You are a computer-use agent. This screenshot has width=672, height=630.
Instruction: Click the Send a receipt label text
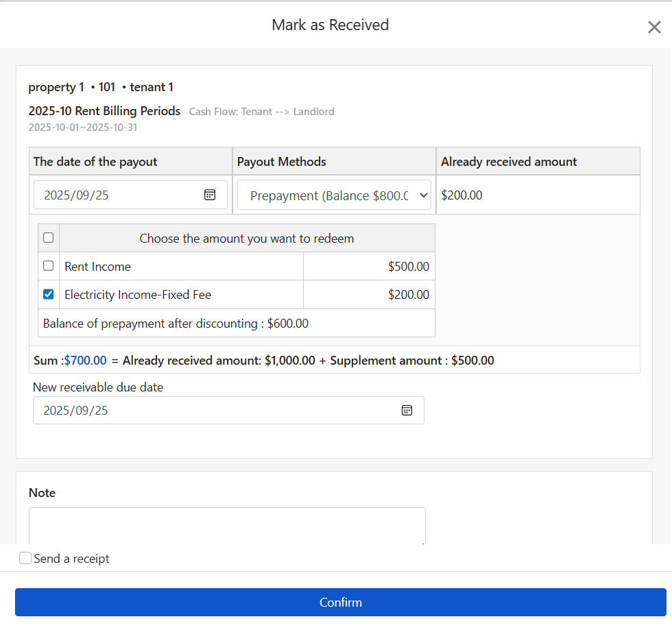71,559
